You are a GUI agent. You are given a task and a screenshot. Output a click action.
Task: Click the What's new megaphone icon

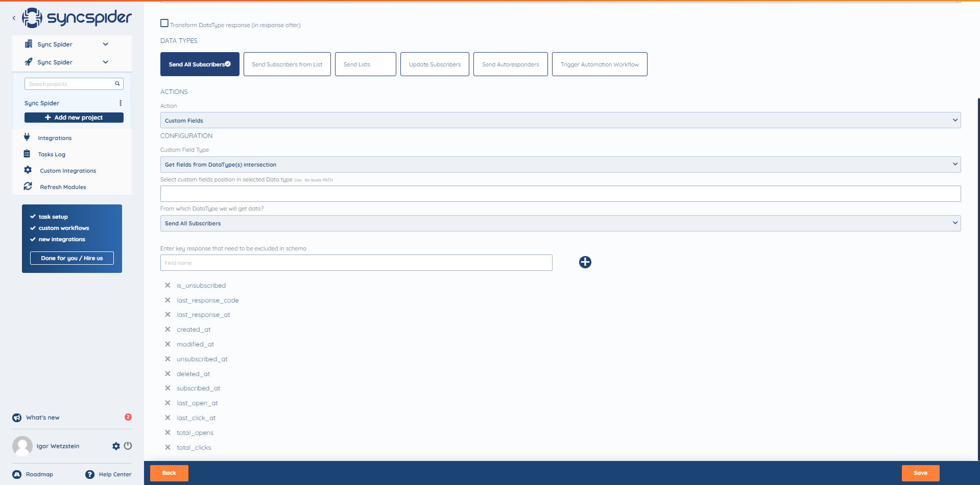tap(17, 418)
